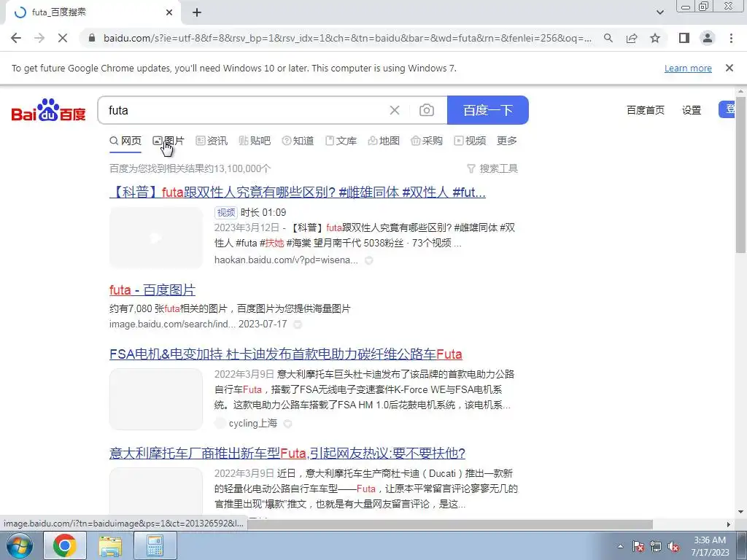Select the 网页 search tab
The image size is (747, 560).
(x=125, y=141)
